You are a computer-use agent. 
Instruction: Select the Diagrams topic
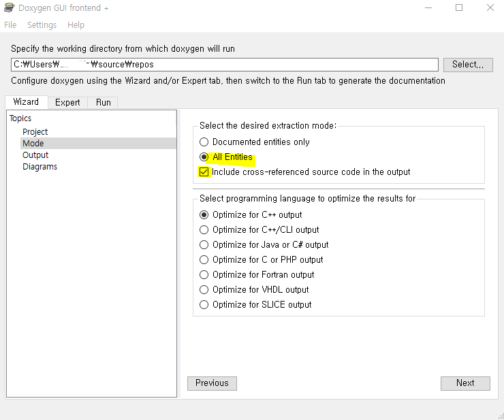pos(40,167)
